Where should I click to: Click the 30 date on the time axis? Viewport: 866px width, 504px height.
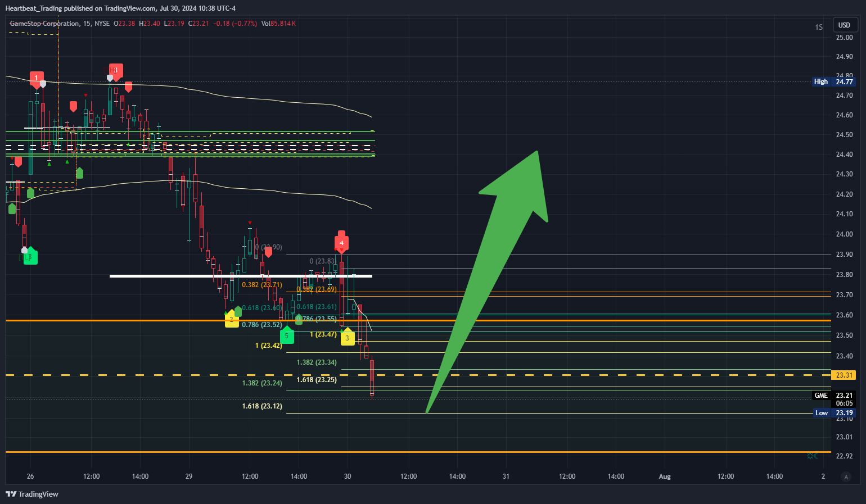point(348,476)
